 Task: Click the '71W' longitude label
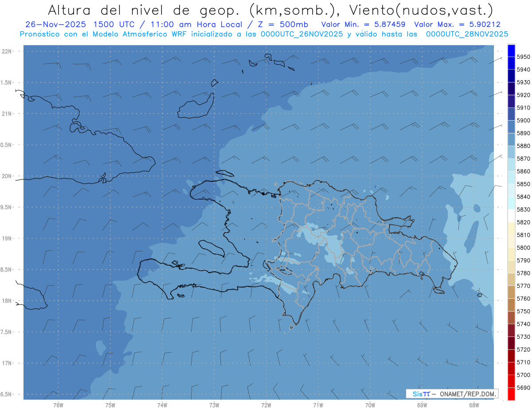point(318,405)
